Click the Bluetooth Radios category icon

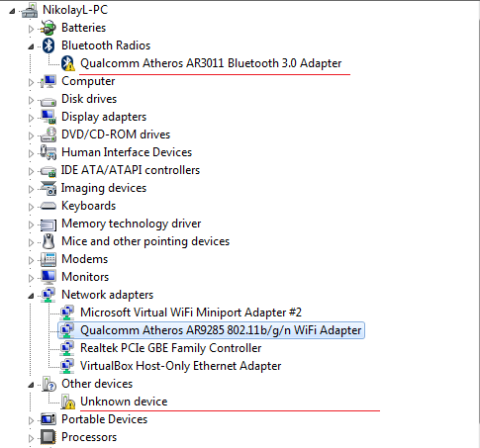point(48,45)
